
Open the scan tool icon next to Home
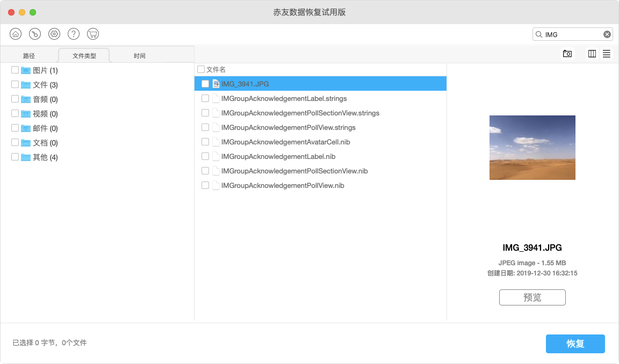(x=35, y=34)
